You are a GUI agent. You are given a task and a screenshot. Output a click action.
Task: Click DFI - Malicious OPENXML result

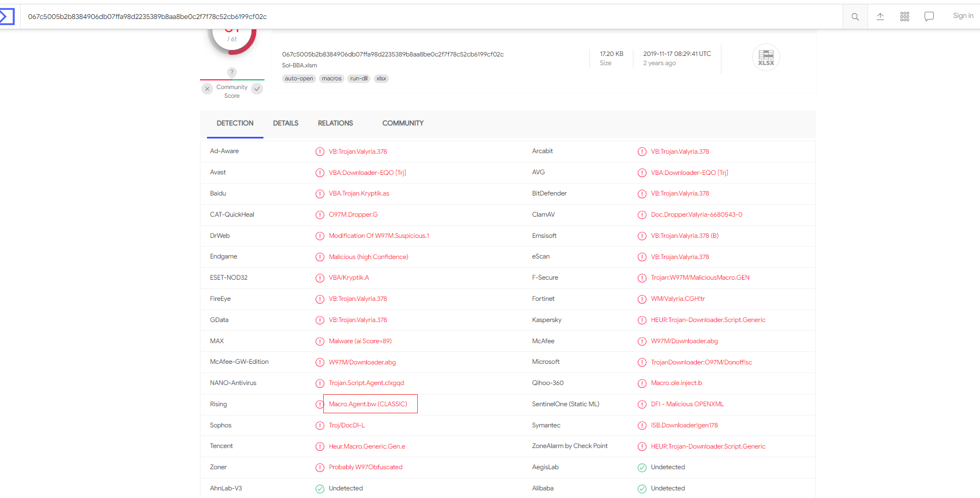tap(687, 404)
